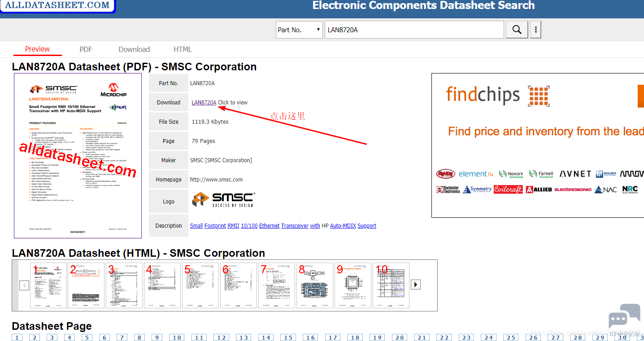Open HTML page thumbnail 1
The image size is (644, 341).
tap(48, 285)
